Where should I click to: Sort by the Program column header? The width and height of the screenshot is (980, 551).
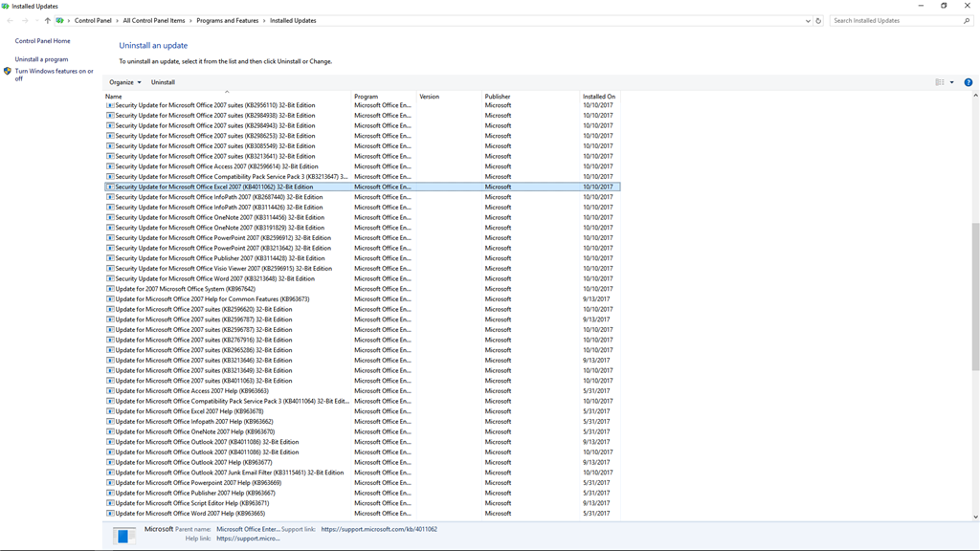click(384, 97)
